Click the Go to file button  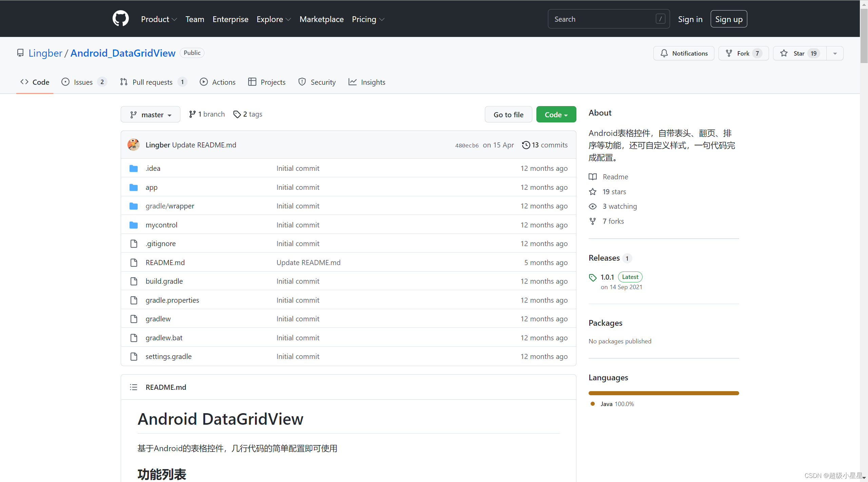[508, 115]
